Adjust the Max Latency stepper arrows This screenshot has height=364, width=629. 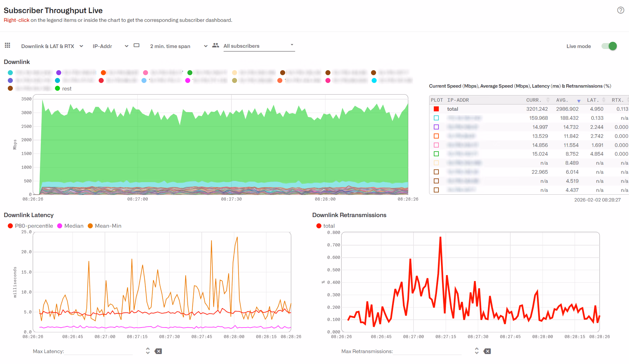tap(148, 351)
